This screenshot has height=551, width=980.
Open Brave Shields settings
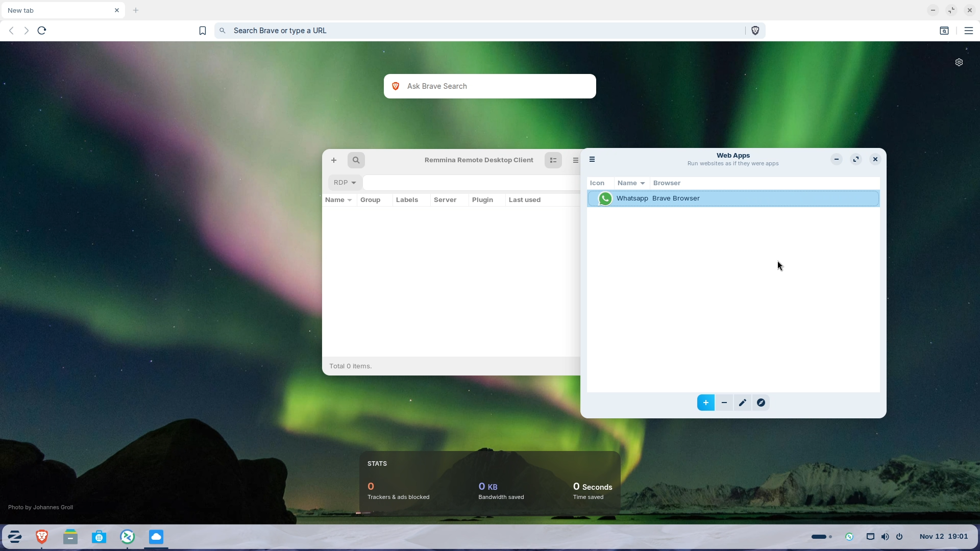click(755, 30)
